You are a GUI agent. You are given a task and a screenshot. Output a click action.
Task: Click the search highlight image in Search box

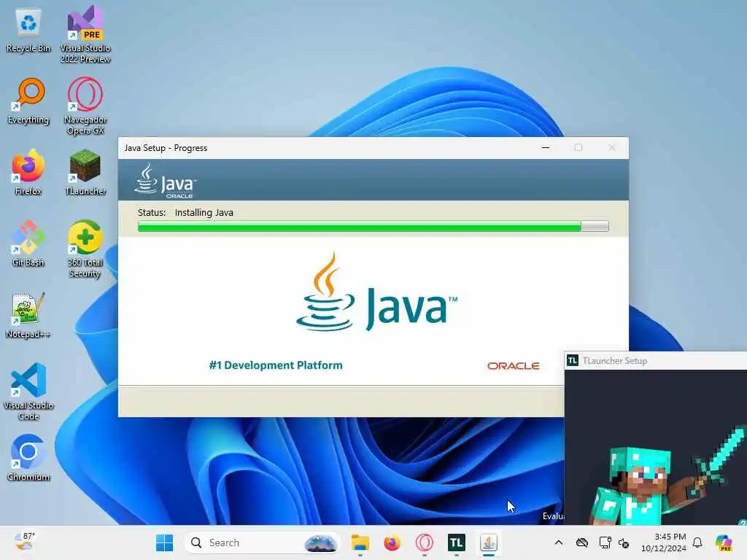point(320,542)
